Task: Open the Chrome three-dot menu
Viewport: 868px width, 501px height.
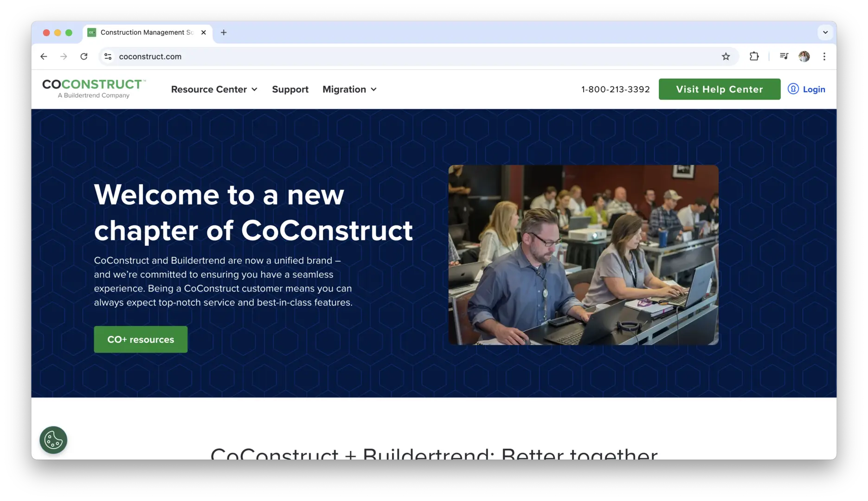Action: click(x=824, y=57)
